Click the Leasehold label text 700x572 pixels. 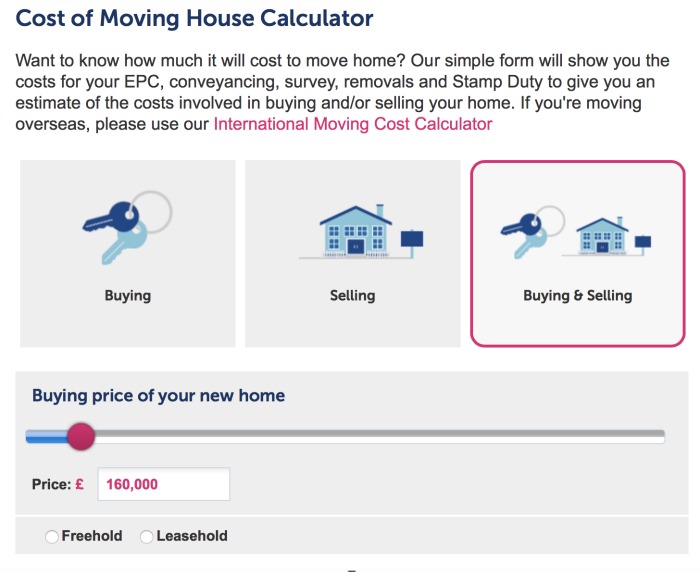tap(192, 536)
